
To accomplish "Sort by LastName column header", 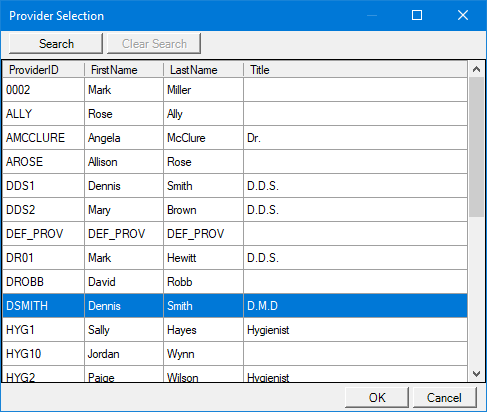I will click(204, 70).
